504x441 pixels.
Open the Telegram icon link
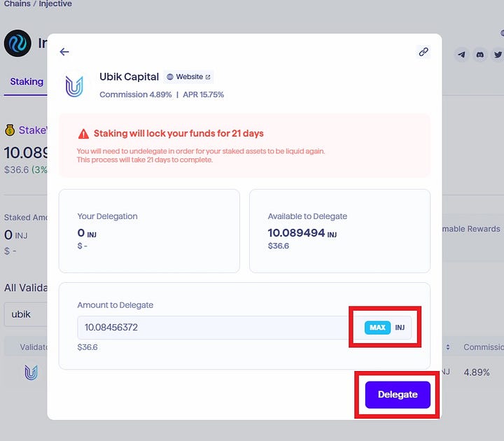click(461, 54)
